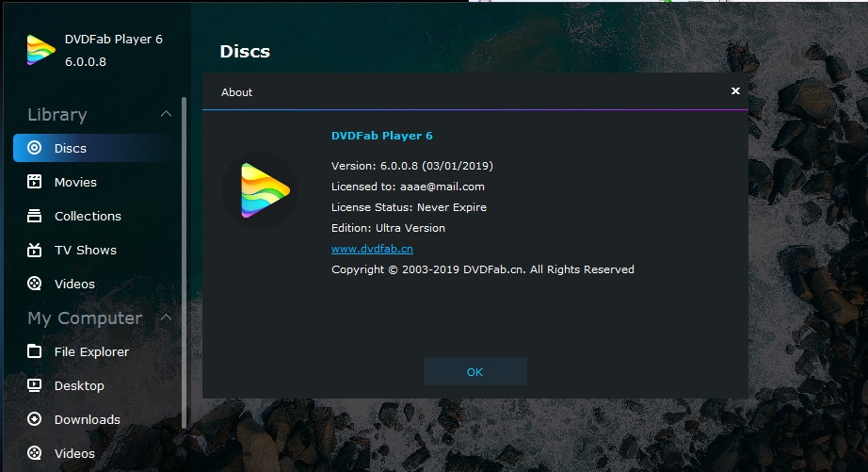
Task: Click the Edition: Ultra Version text
Action: tap(388, 228)
